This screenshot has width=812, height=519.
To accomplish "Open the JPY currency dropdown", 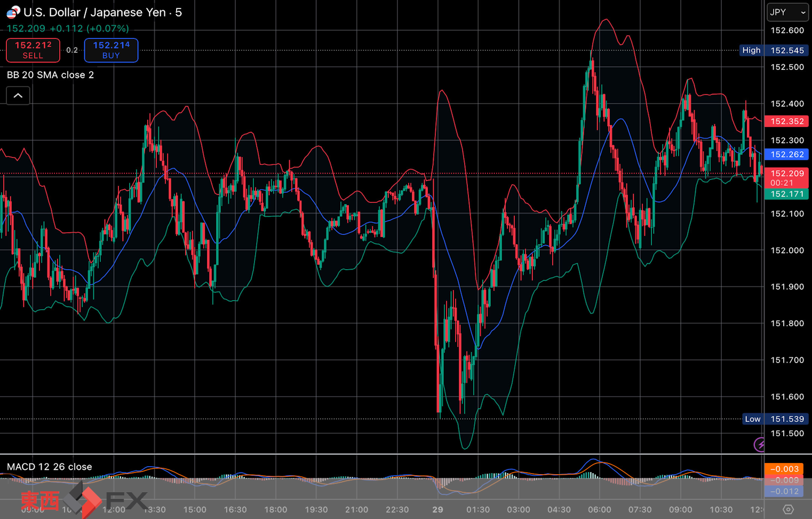I will click(787, 12).
